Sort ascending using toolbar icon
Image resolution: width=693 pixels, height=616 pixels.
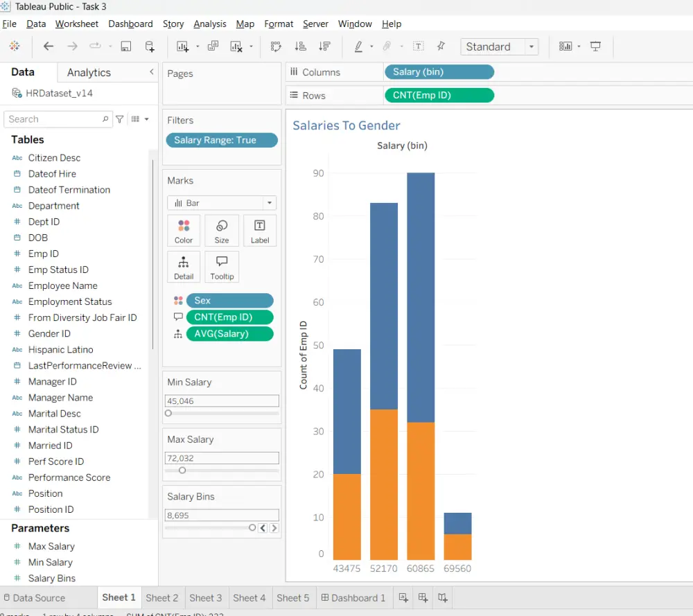coord(301,46)
